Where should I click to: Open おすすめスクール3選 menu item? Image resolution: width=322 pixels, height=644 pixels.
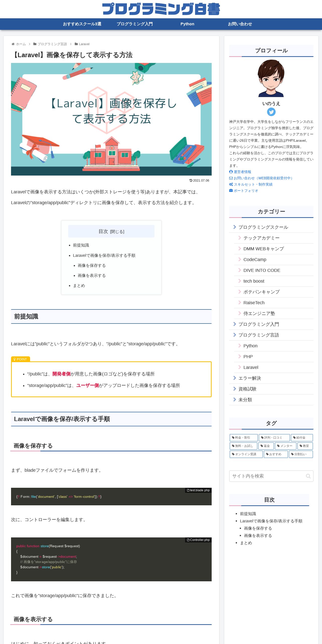[x=82, y=24]
